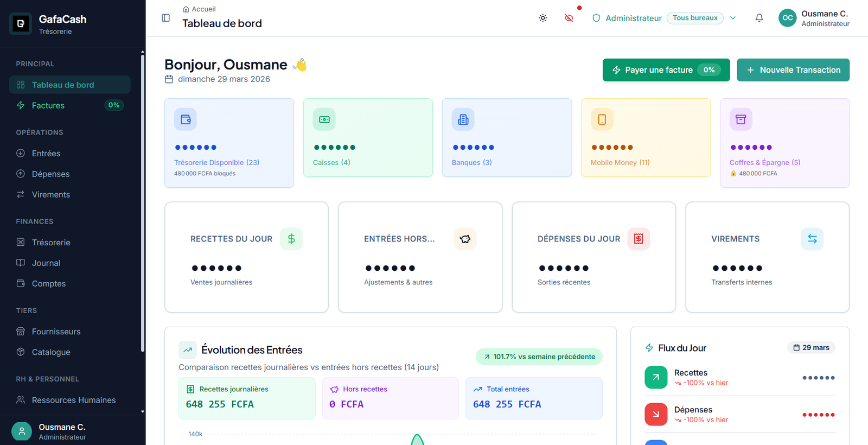The height and width of the screenshot is (445, 868).
Task: Open Banques (3) card
Action: 507,137
